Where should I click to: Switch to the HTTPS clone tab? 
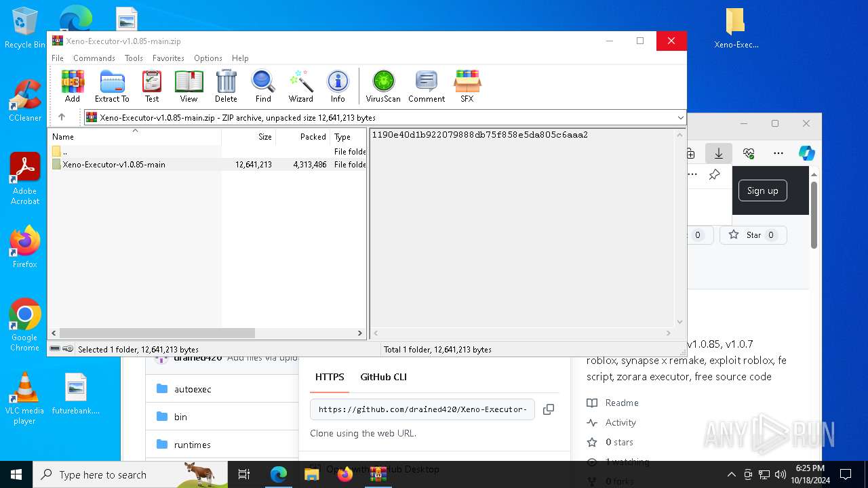(330, 377)
